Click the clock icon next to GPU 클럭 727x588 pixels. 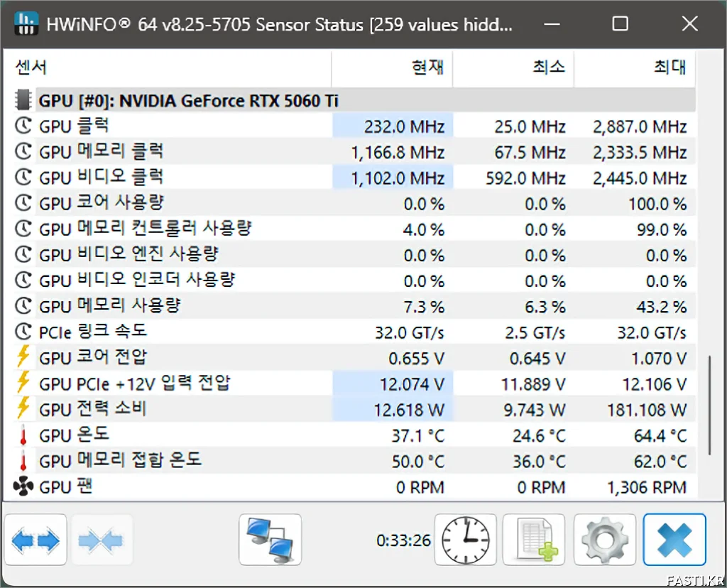23,126
